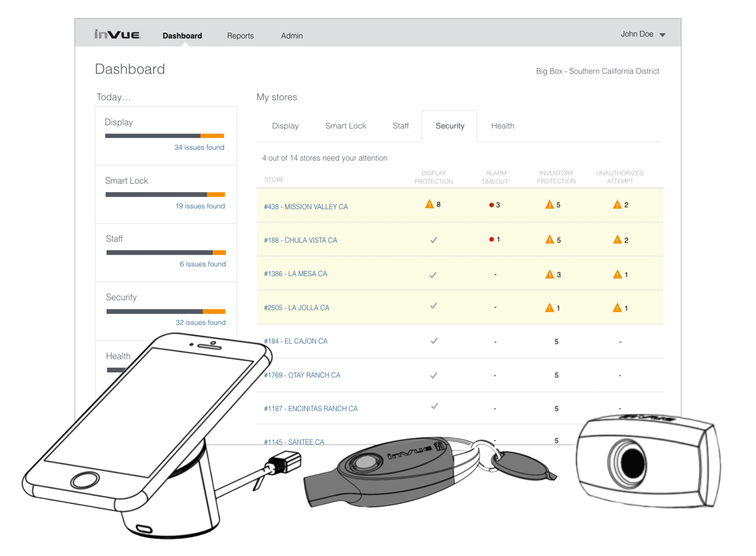756x556 pixels.
Task: Switch to the Smart Lock stores tab
Action: (x=346, y=126)
